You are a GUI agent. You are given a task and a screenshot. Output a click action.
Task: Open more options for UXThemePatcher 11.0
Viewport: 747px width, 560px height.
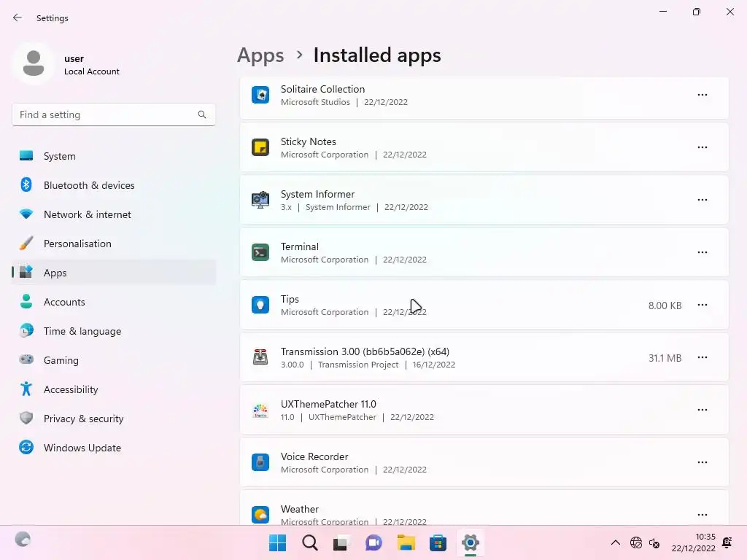point(703,410)
